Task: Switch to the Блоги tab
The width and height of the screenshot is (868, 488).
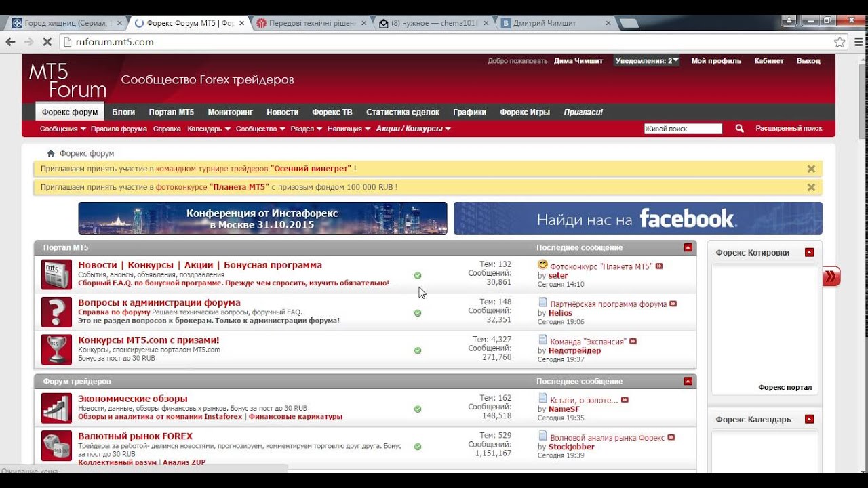Action: [123, 112]
